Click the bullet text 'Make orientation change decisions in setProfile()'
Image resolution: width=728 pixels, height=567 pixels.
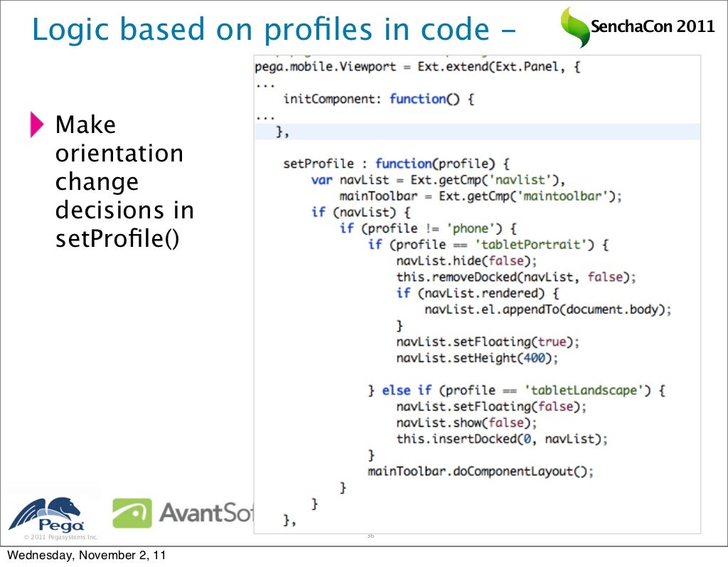tap(124, 181)
